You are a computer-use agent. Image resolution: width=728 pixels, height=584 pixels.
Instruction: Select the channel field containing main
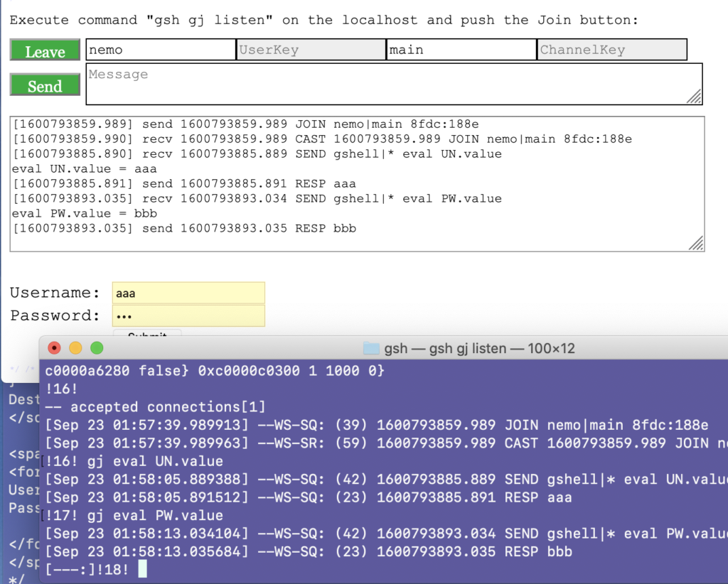pos(461,50)
